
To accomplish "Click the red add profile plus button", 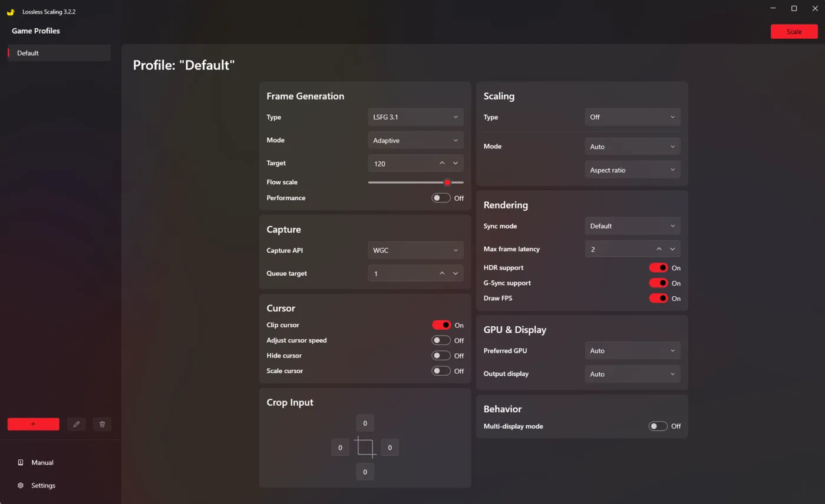I will point(33,424).
